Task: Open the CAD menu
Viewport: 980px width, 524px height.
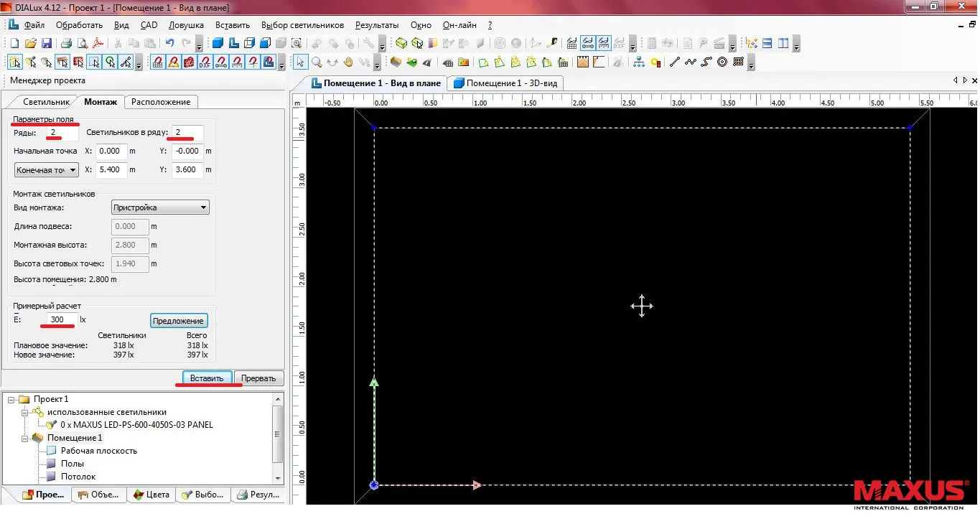Action: click(149, 25)
